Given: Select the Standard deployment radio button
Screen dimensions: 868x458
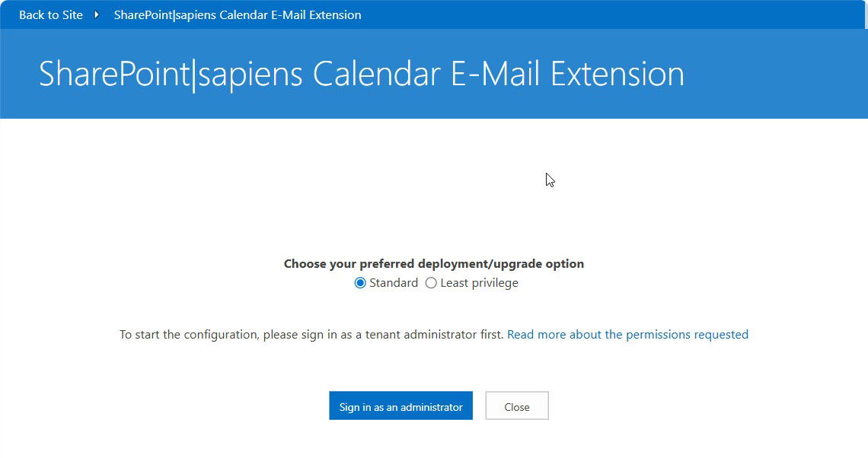Looking at the screenshot, I should click(x=360, y=283).
